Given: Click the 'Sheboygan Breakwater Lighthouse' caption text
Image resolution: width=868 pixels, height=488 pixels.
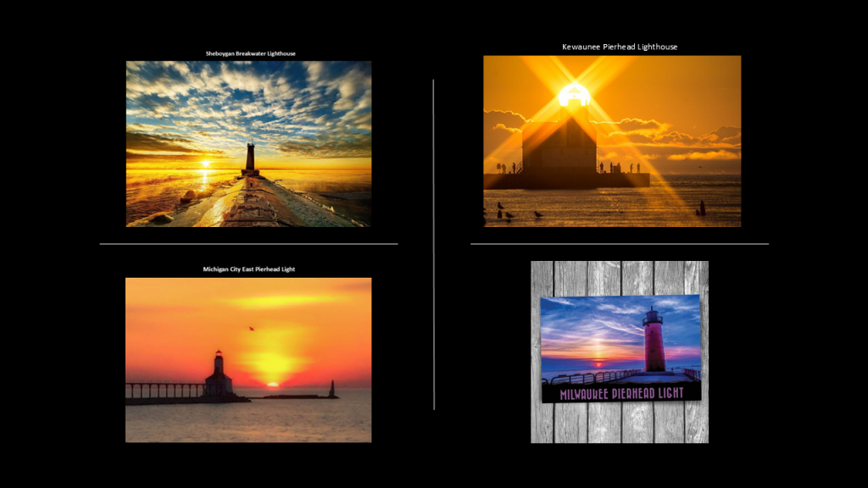Looking at the screenshot, I should click(x=250, y=53).
